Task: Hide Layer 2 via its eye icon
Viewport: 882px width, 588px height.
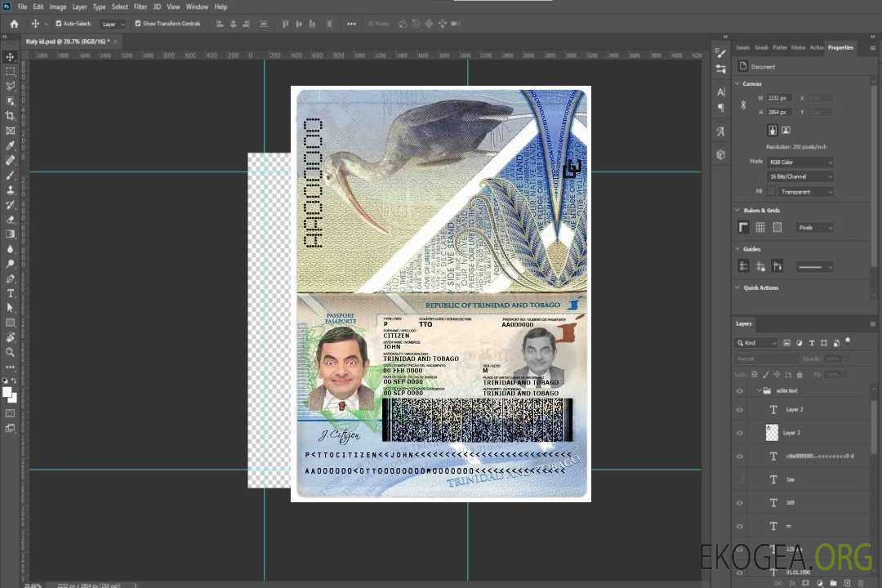Action: (740, 410)
